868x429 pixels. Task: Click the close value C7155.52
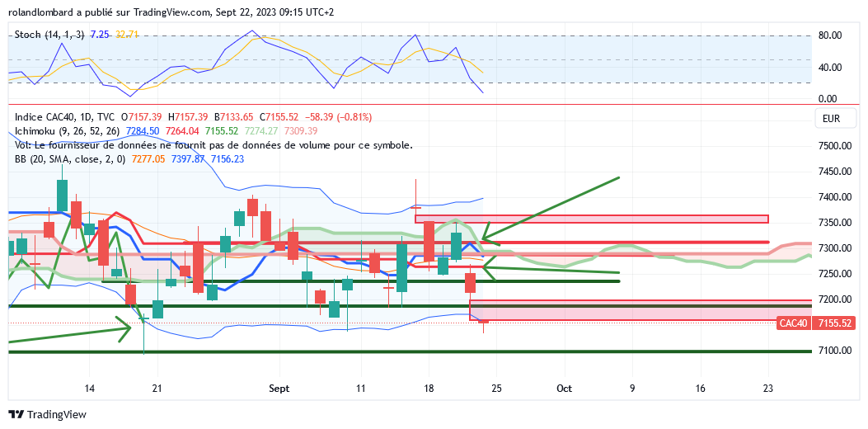(x=279, y=117)
